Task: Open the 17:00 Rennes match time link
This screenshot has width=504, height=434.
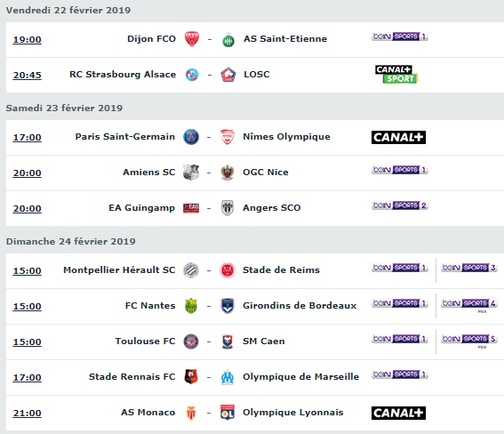Action: [27, 377]
